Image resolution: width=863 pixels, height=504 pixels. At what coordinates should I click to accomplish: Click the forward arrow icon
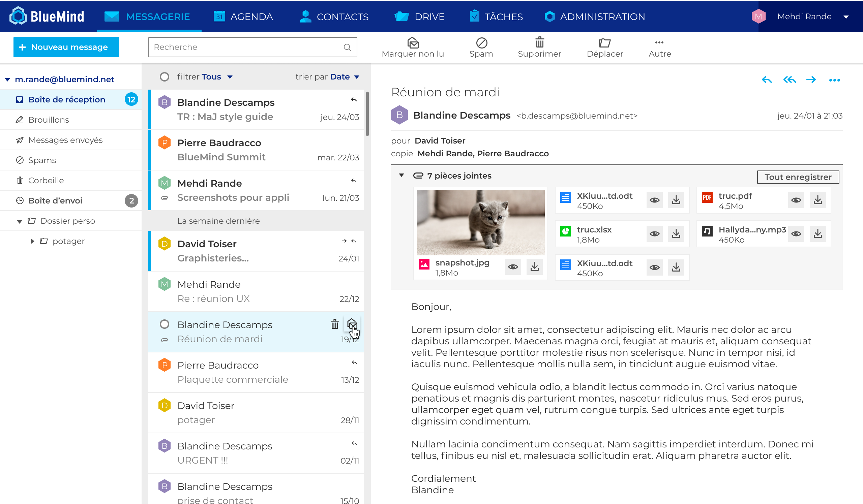811,80
